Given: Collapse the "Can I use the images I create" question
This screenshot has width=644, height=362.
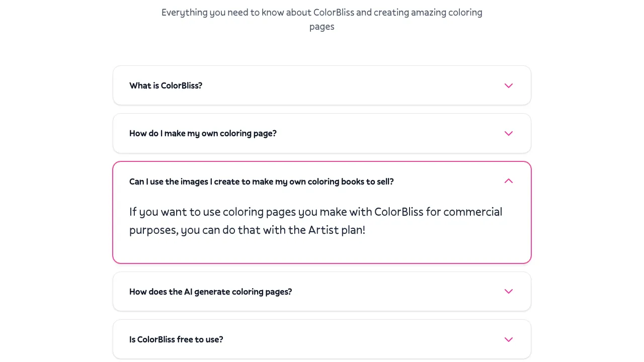Looking at the screenshot, I should coord(261,182).
